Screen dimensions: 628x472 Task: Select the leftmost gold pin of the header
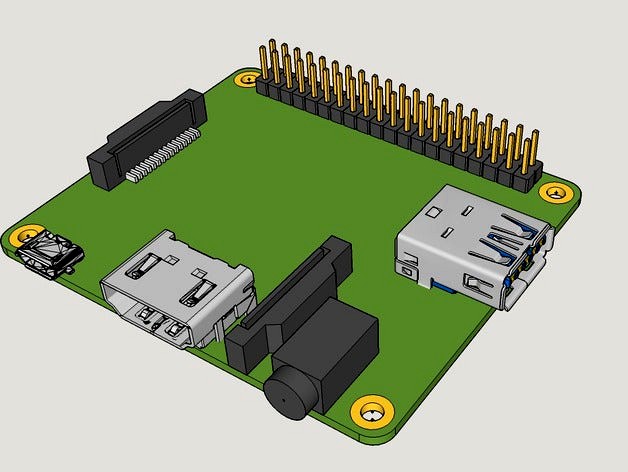click(266, 62)
